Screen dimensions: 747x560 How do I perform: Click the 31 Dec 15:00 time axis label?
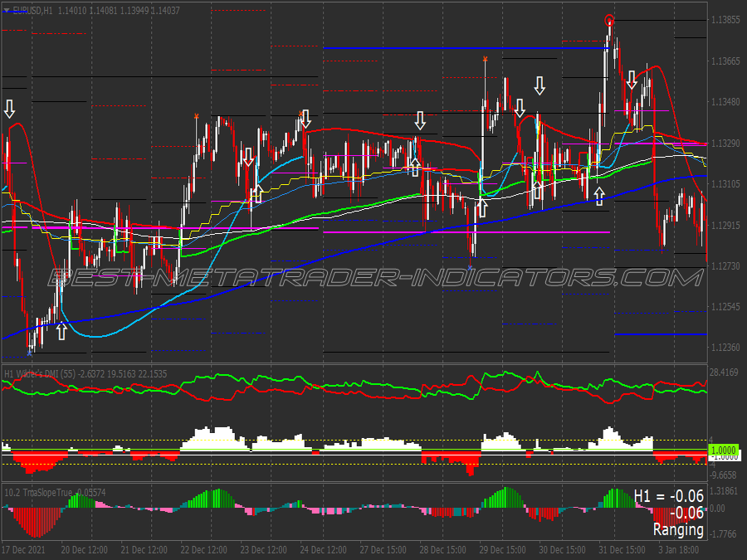point(622,549)
